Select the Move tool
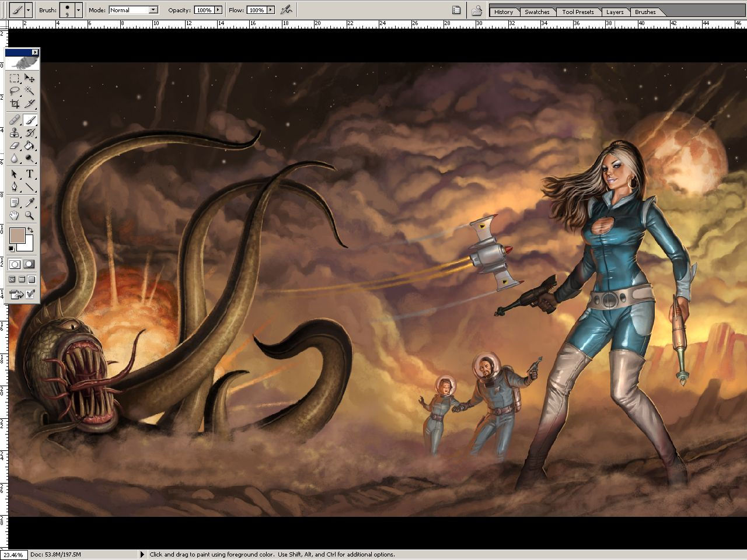The width and height of the screenshot is (747, 560). [x=30, y=78]
